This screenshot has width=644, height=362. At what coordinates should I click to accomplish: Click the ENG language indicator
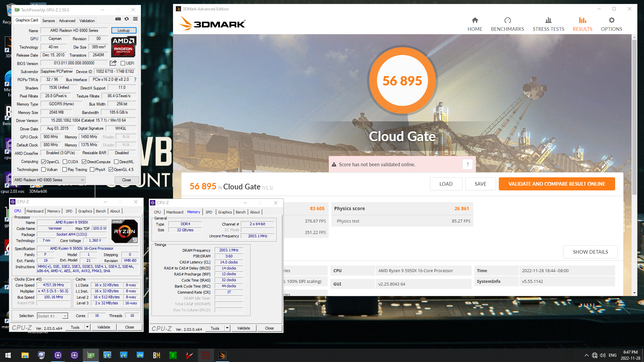click(x=612, y=355)
